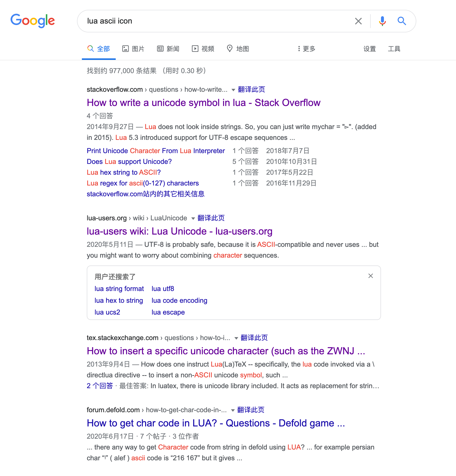The width and height of the screenshot is (456, 476).
Task: Click the 'stackoverflow.com' breadcrumb URL text
Action: 115,89
